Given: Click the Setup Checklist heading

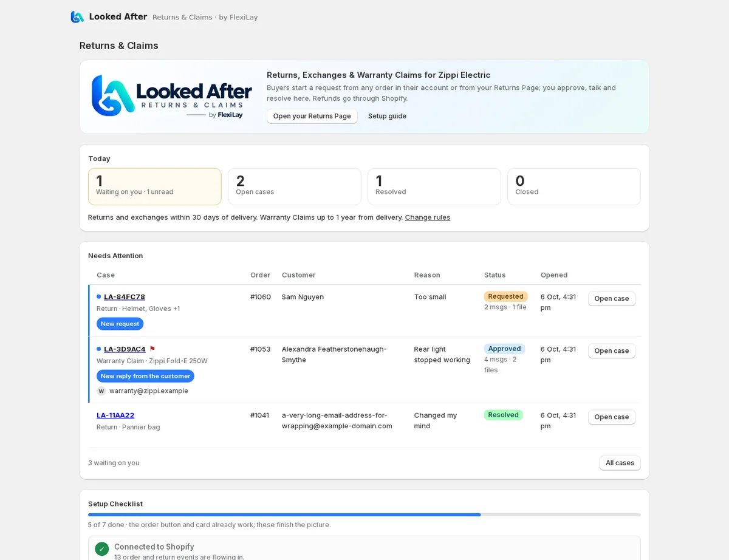Looking at the screenshot, I should (x=115, y=504).
